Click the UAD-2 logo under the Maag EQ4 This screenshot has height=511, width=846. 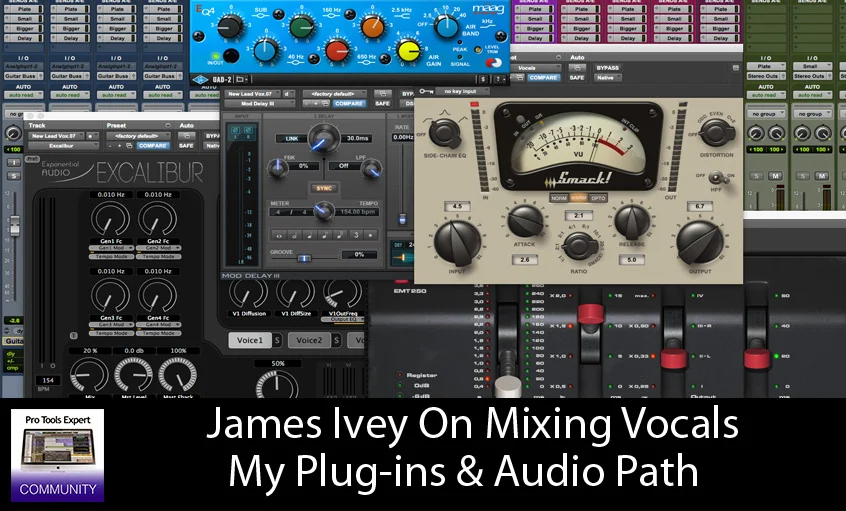click(x=200, y=80)
